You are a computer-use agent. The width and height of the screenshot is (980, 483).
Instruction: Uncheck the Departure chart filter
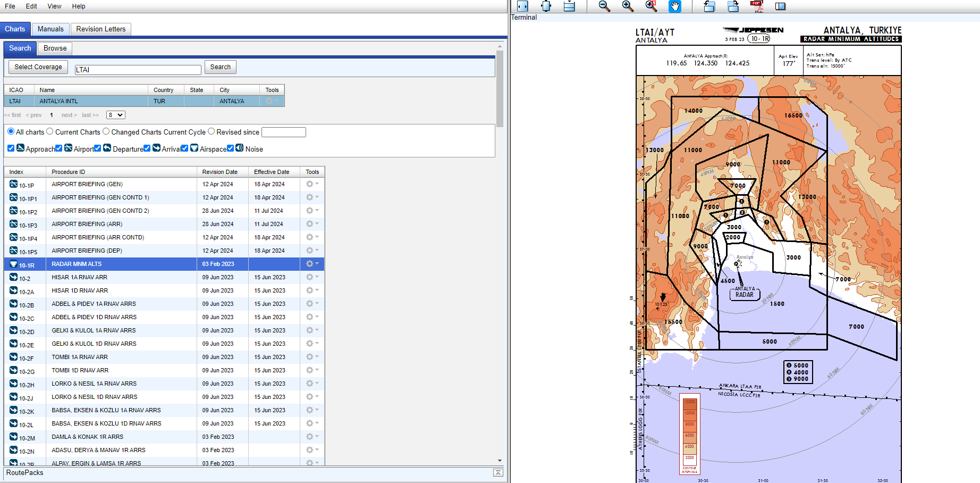(x=97, y=148)
